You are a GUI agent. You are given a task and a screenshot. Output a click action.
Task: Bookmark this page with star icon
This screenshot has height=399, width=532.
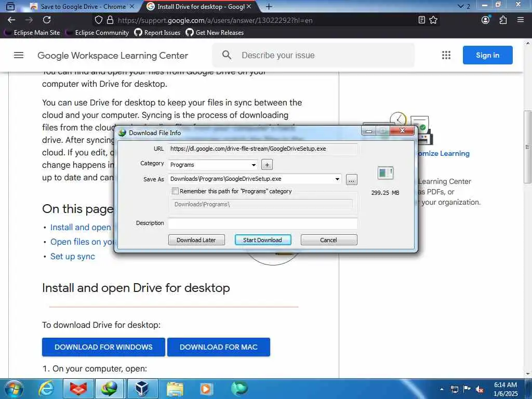coord(433,20)
